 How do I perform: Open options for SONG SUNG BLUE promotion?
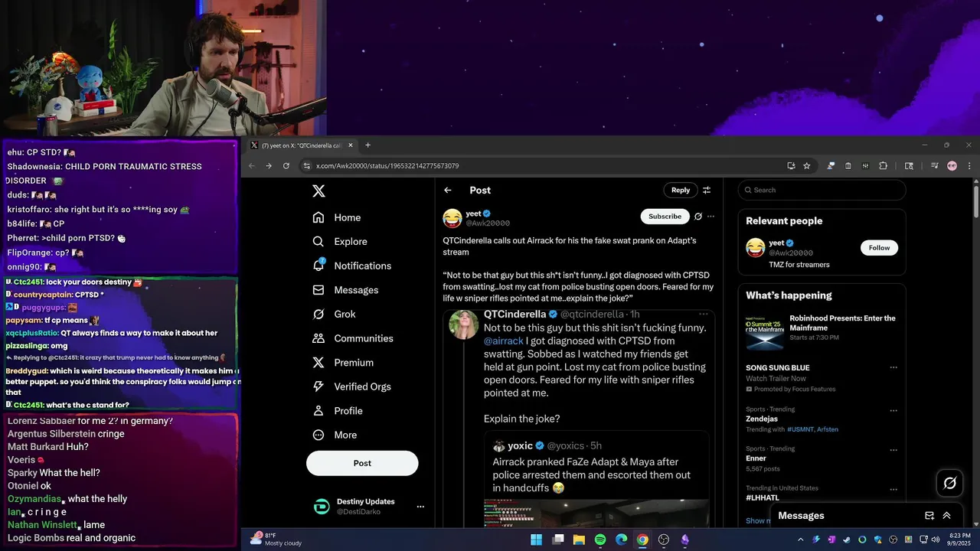(x=893, y=368)
